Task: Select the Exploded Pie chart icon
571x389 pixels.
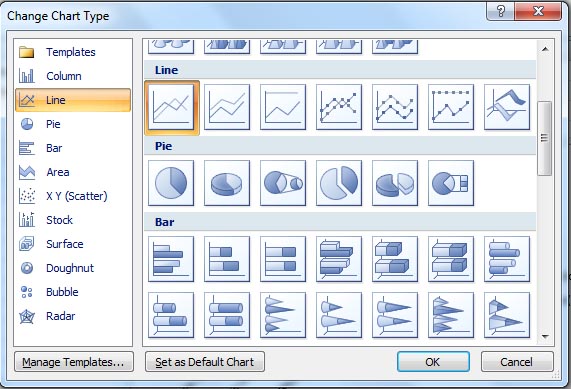Action: pos(339,183)
